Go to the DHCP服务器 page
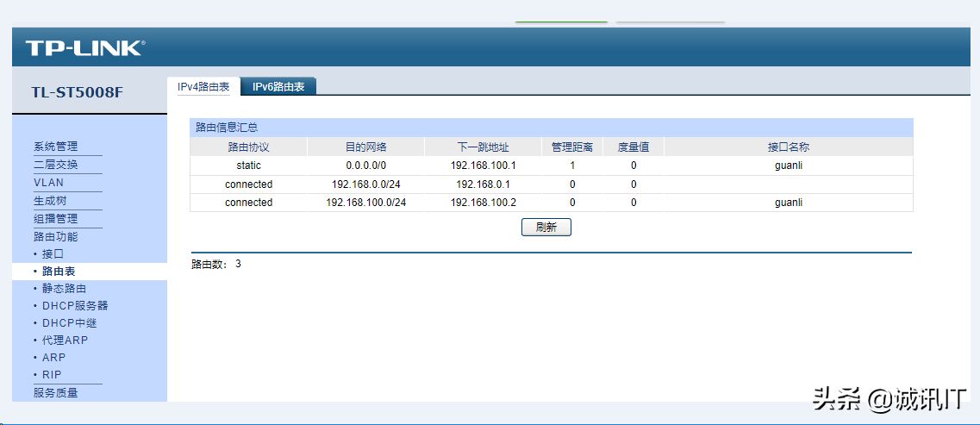The height and width of the screenshot is (425, 980). [x=75, y=306]
